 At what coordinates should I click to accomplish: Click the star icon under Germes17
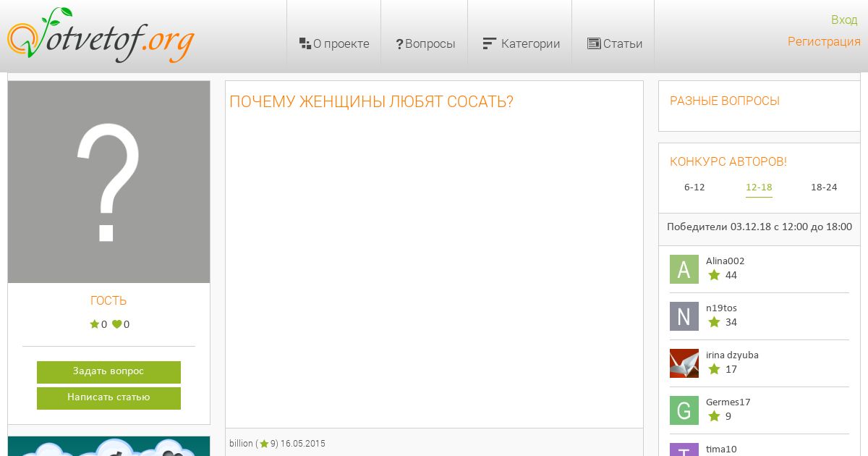tap(714, 416)
